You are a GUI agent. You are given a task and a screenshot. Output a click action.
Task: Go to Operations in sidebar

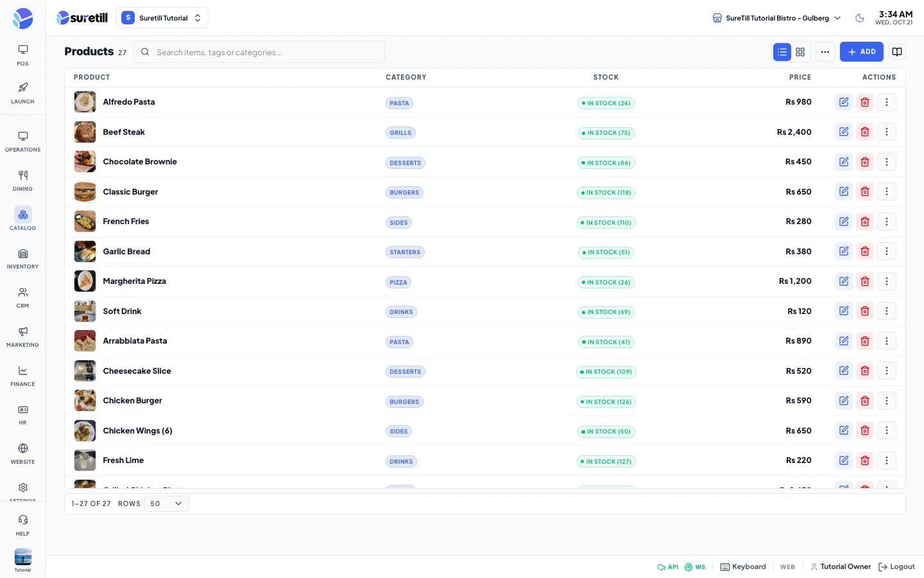[22, 142]
